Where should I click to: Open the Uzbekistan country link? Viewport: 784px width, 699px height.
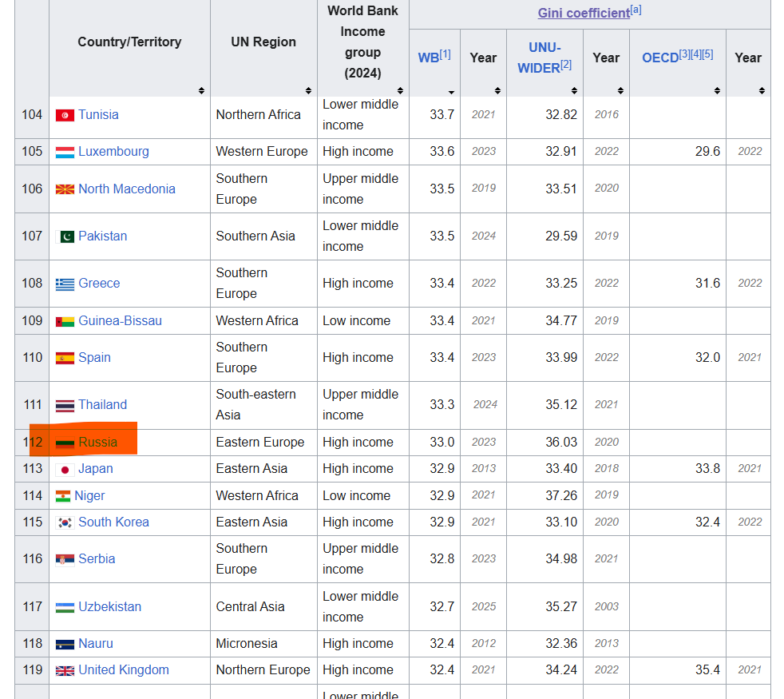109,607
